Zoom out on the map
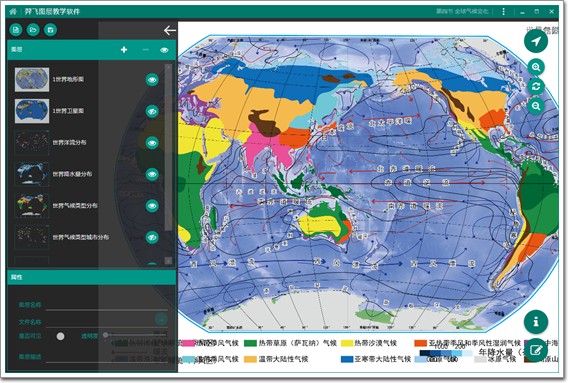Screen dimensions: 568x383 coord(536,106)
